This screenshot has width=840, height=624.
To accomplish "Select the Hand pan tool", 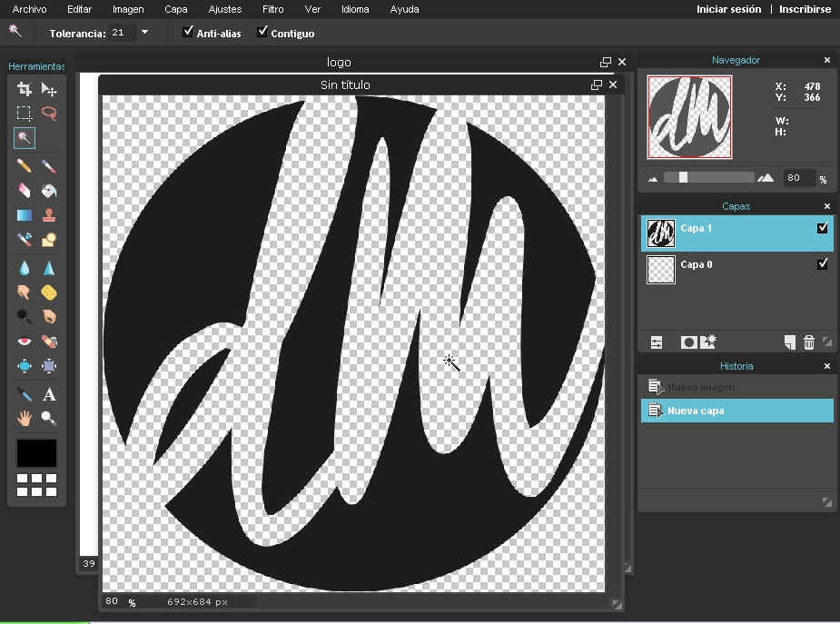I will coord(25,419).
